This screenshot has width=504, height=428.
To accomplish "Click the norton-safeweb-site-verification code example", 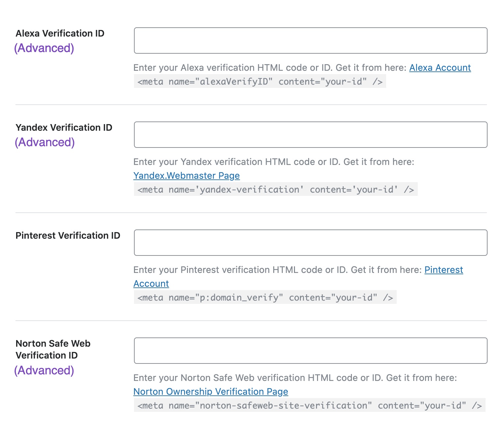I will (x=309, y=406).
